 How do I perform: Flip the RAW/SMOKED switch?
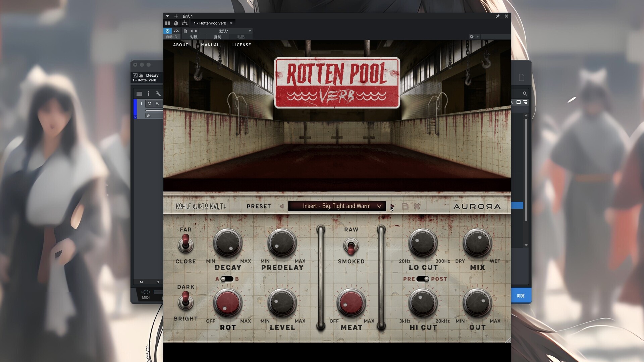click(x=351, y=247)
